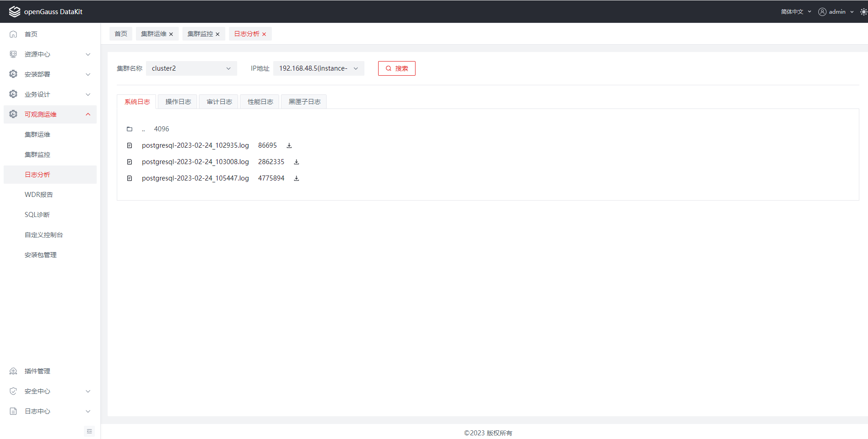Download postgresql-2023-02-24_105447.log file
Image resolution: width=868 pixels, height=439 pixels.
click(x=296, y=178)
